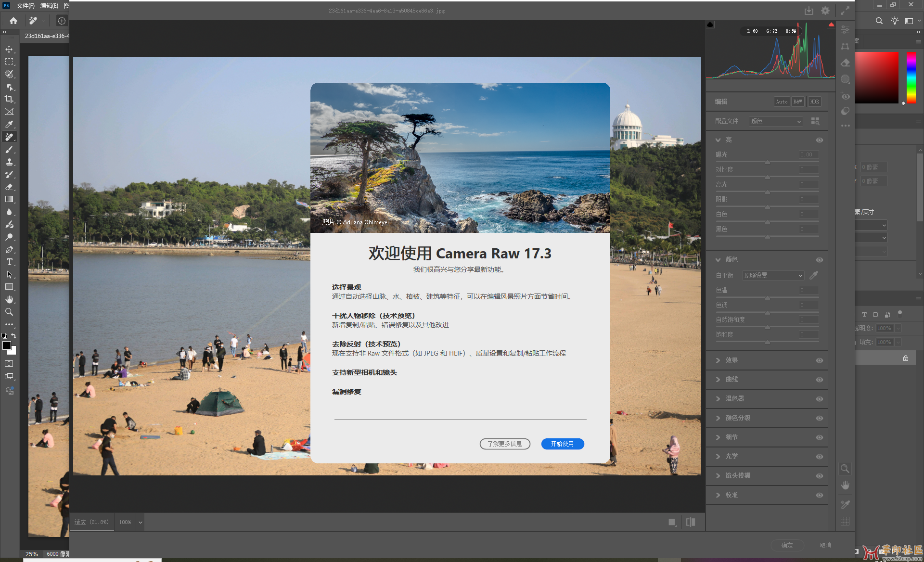Click the 取消 button
The image size is (924, 562).
(x=826, y=545)
